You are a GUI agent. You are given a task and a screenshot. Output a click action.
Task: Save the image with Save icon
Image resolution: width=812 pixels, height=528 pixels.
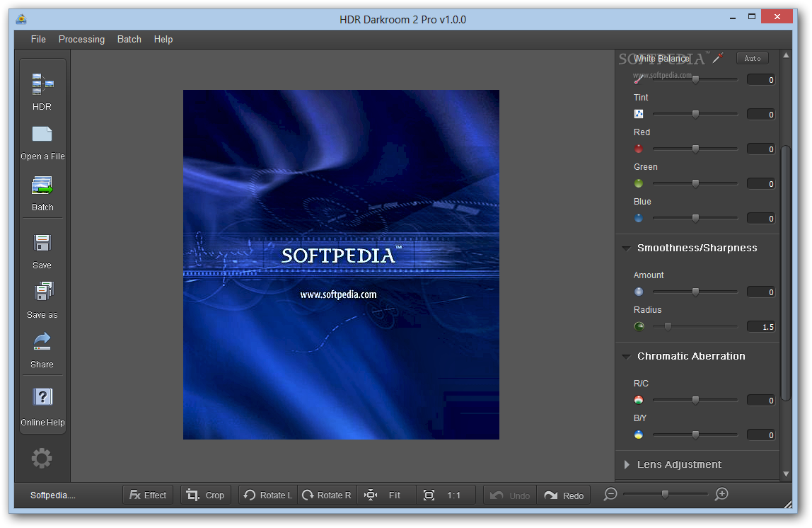coord(42,243)
